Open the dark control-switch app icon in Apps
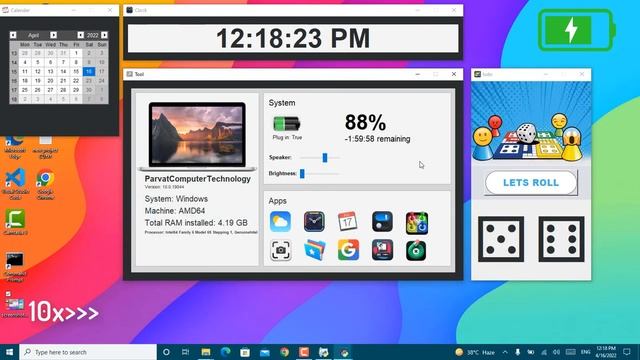Viewport: 640px width, 360px height. coord(382,222)
